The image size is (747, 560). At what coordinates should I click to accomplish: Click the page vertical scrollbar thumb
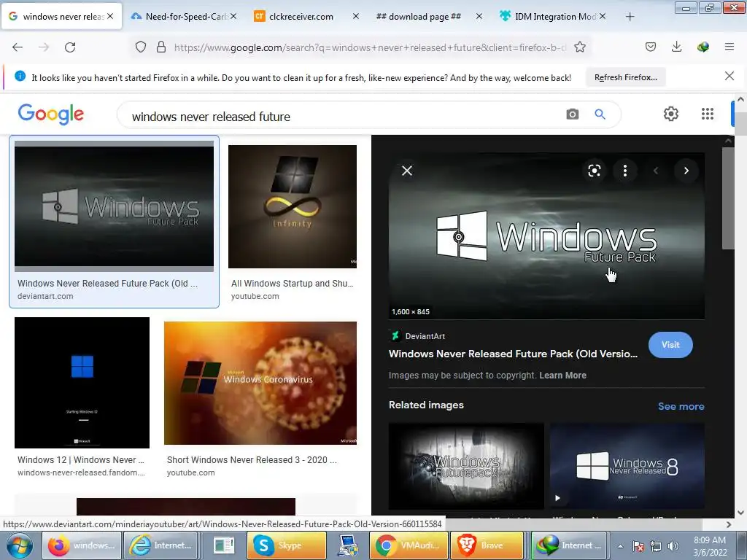click(741, 125)
